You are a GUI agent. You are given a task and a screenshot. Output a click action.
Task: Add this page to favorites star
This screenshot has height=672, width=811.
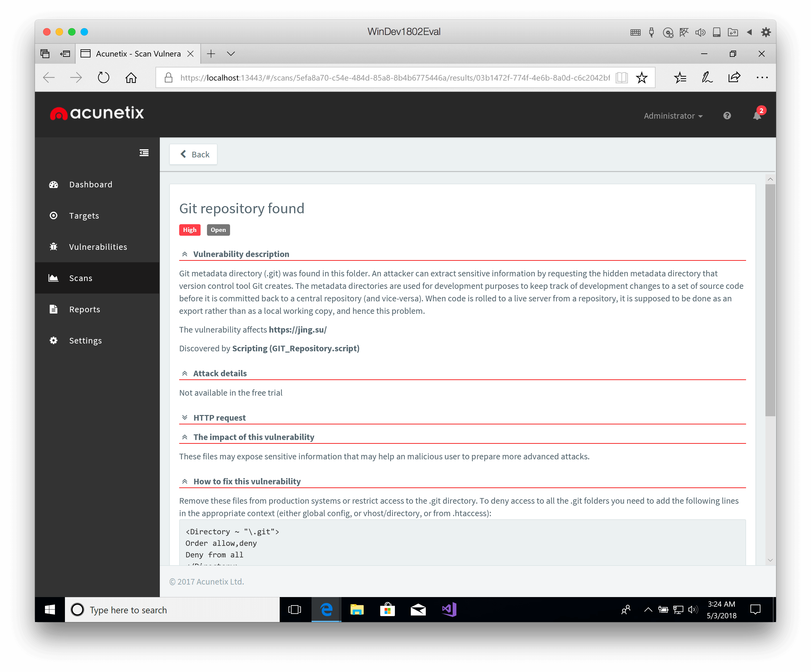pyautogui.click(x=642, y=78)
